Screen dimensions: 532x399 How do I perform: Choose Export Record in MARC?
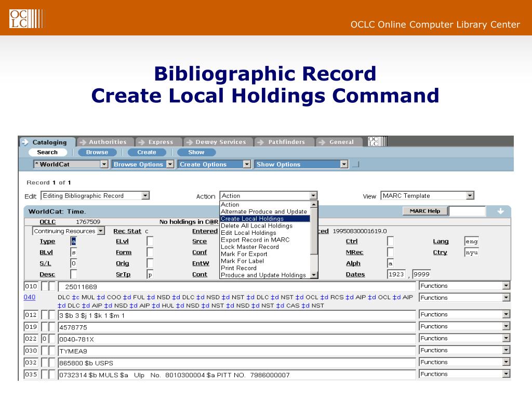coord(265,240)
